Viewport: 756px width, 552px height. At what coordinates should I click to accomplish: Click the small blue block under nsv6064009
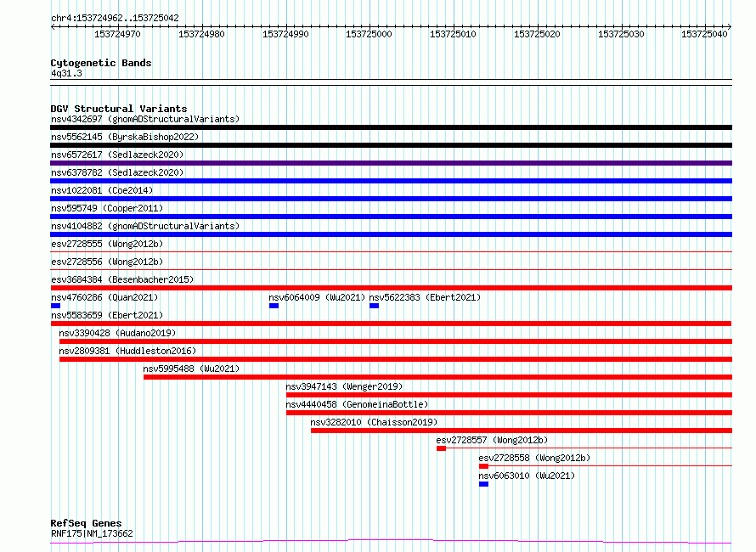pos(274,306)
